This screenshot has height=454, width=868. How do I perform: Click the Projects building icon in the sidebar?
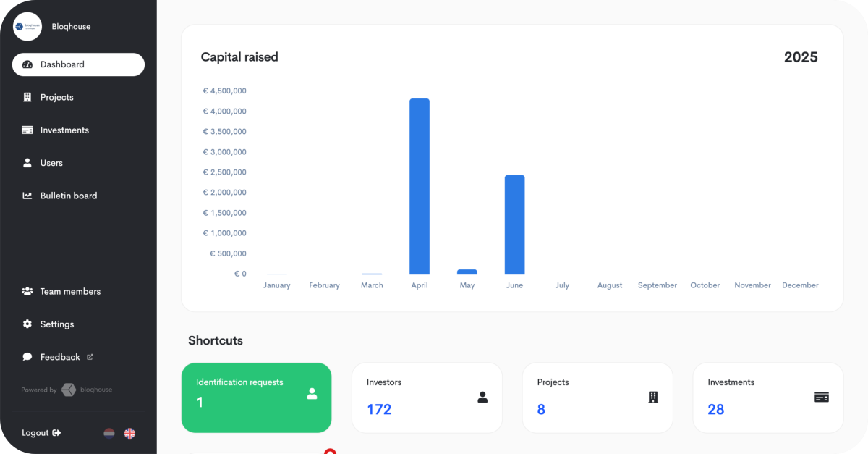[x=28, y=97]
